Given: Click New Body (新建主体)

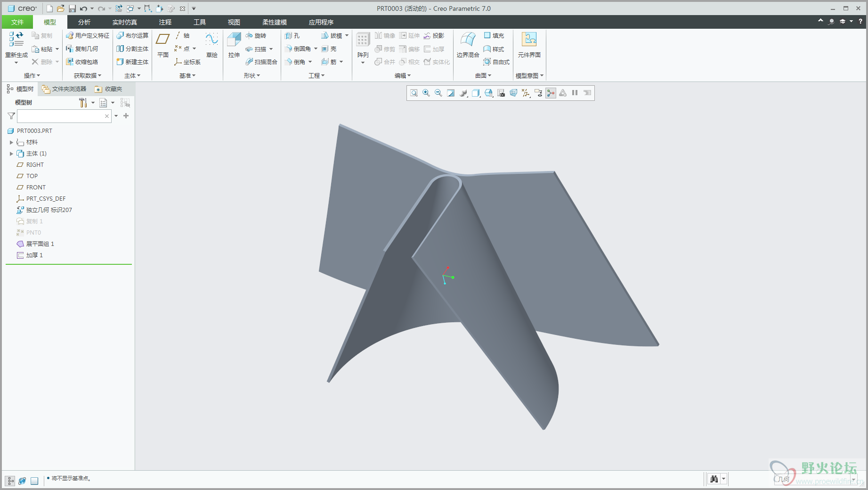Looking at the screenshot, I should click(132, 62).
